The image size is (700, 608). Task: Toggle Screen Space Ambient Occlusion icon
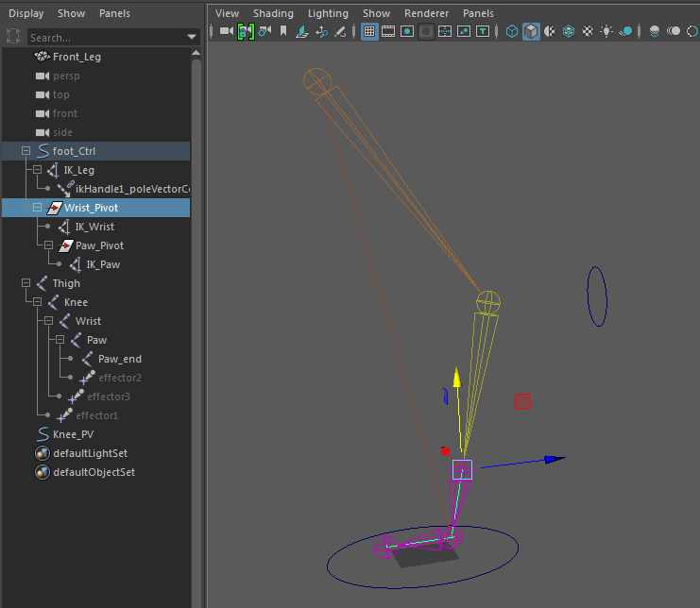click(655, 31)
